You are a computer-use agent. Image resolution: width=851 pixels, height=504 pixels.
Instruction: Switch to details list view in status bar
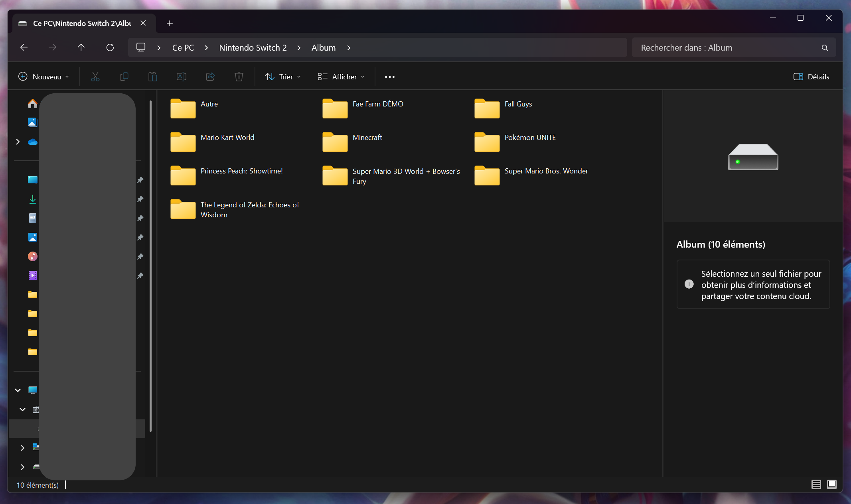tap(816, 484)
